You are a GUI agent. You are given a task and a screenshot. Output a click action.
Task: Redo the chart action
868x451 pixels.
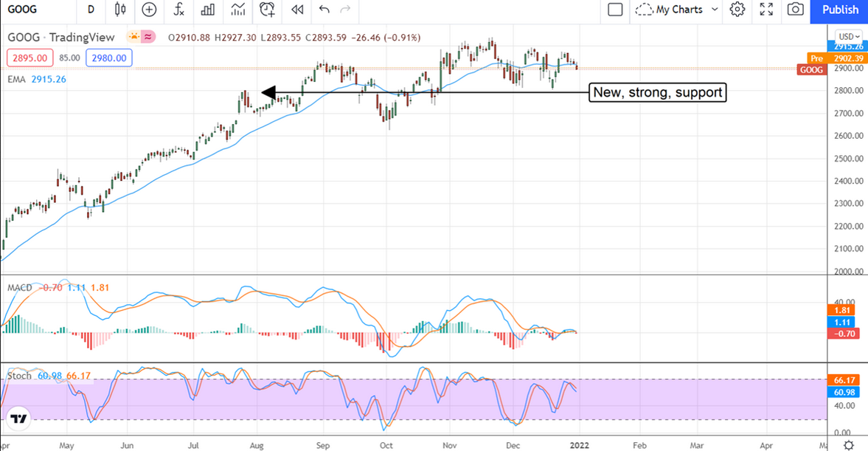point(345,10)
